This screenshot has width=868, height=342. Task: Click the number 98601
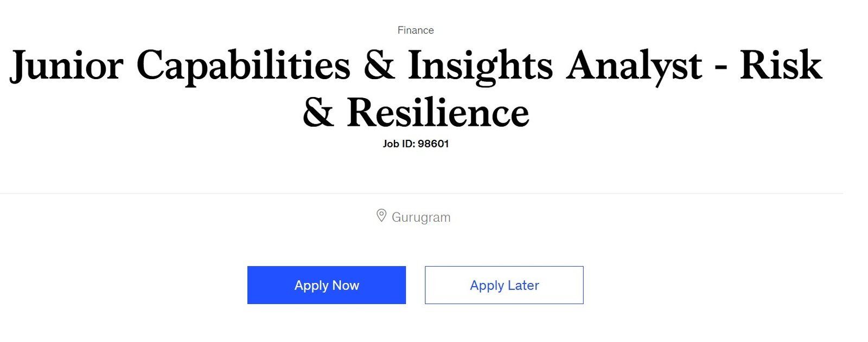click(x=433, y=144)
